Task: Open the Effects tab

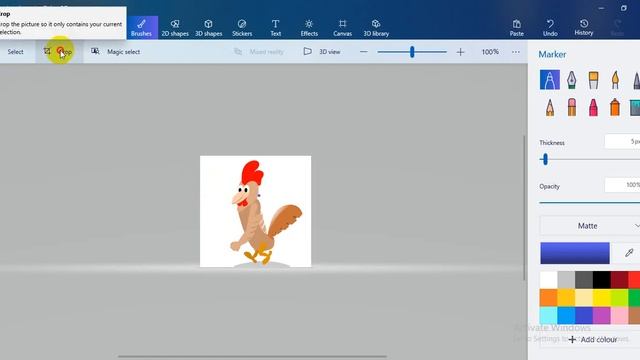Action: pyautogui.click(x=309, y=28)
